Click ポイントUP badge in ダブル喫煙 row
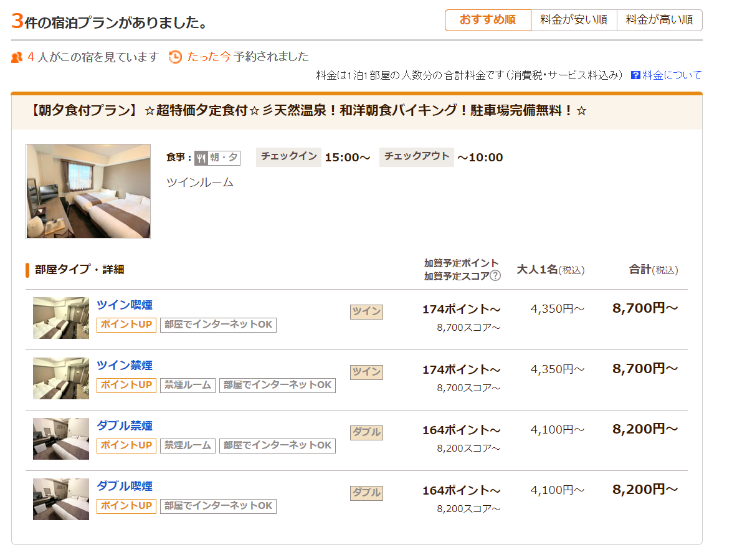 126,506
